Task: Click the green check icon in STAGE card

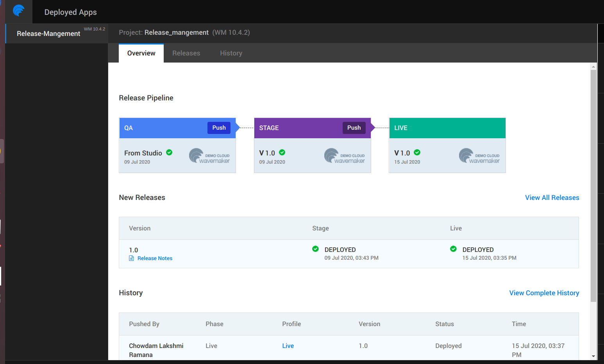Action: click(x=282, y=152)
